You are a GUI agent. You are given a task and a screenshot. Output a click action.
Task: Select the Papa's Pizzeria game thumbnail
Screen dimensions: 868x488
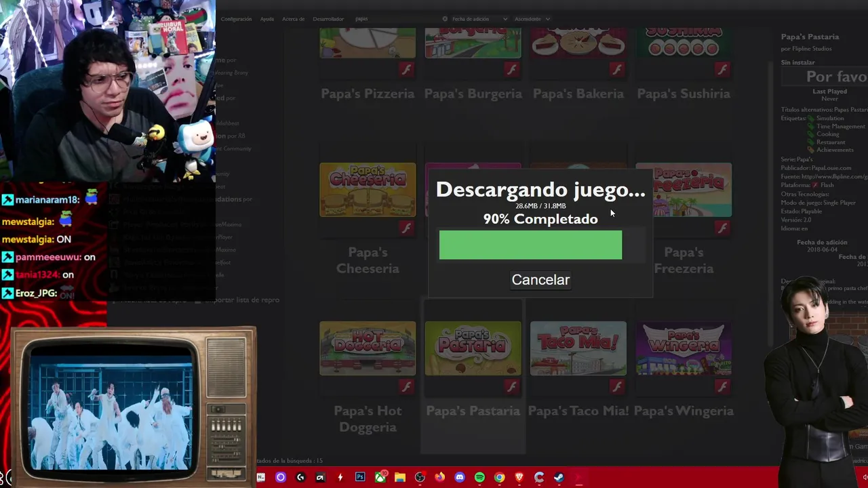368,43
